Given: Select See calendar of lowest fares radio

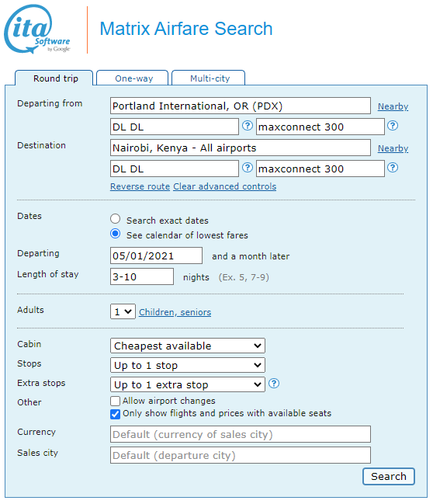Looking at the screenshot, I should pos(115,234).
